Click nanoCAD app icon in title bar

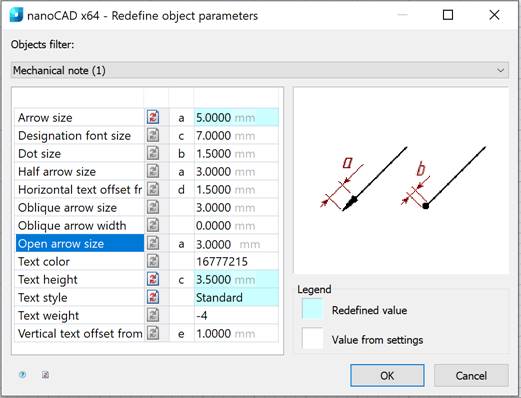tap(16, 15)
